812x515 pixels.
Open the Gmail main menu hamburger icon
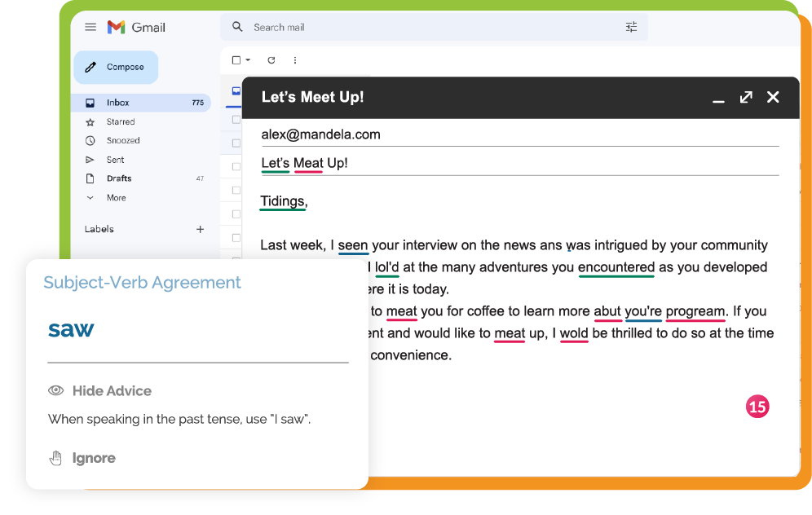(90, 27)
